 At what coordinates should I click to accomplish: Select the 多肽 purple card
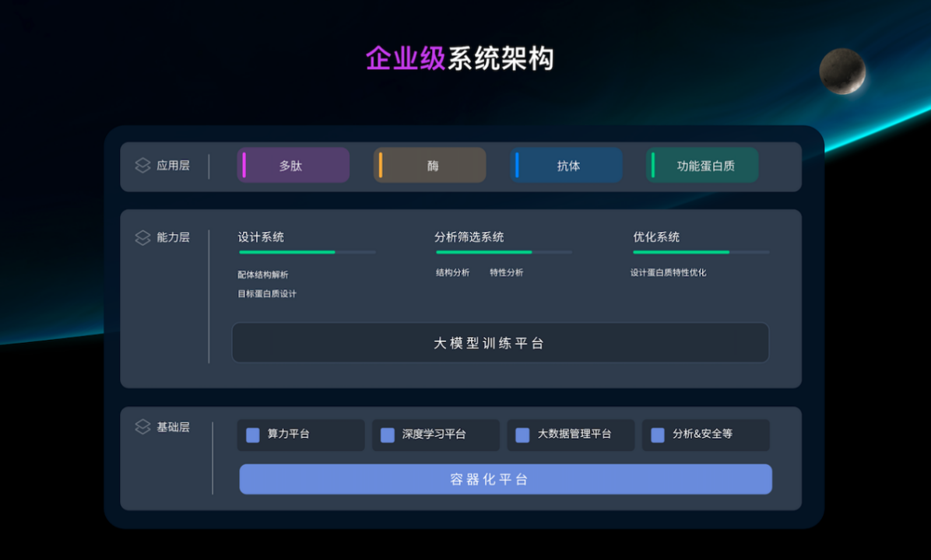[x=293, y=166]
